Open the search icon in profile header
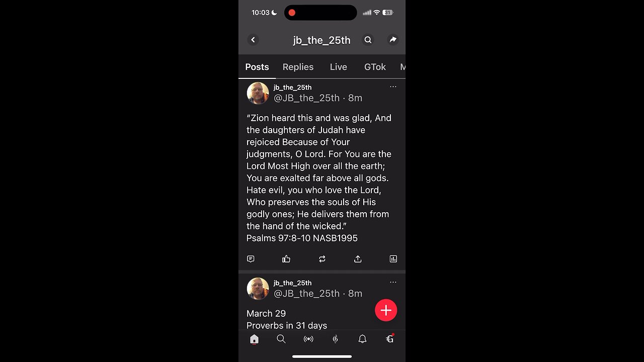The height and width of the screenshot is (362, 644). coord(368,40)
